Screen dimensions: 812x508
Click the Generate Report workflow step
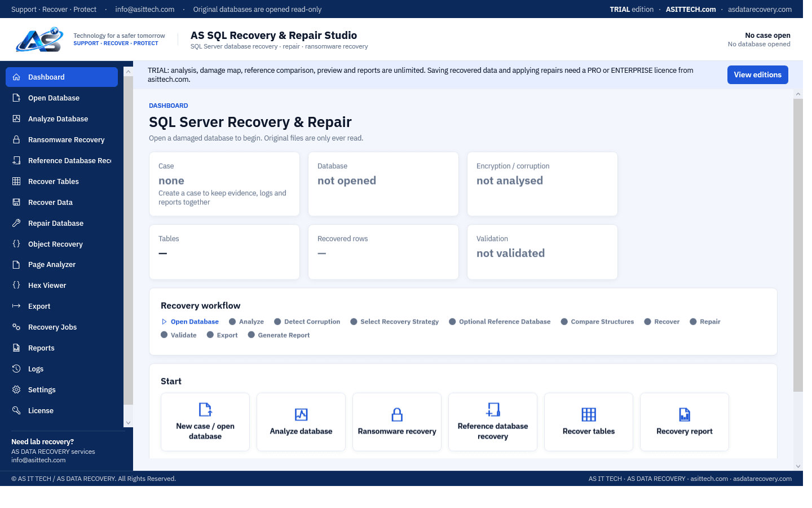(279, 335)
